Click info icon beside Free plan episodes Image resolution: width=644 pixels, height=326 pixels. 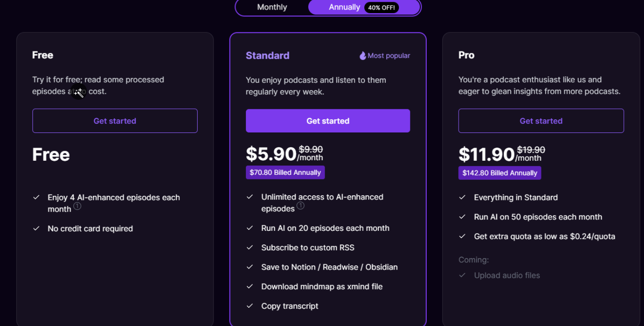click(x=77, y=206)
